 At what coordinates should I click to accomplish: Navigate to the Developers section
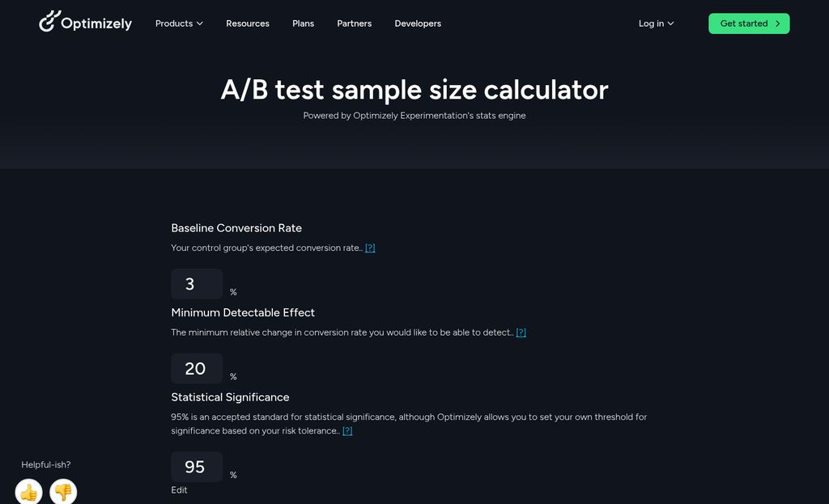point(418,23)
